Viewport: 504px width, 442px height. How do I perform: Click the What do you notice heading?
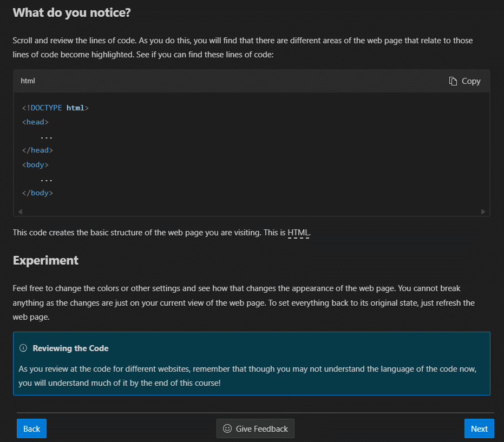pyautogui.click(x=71, y=13)
